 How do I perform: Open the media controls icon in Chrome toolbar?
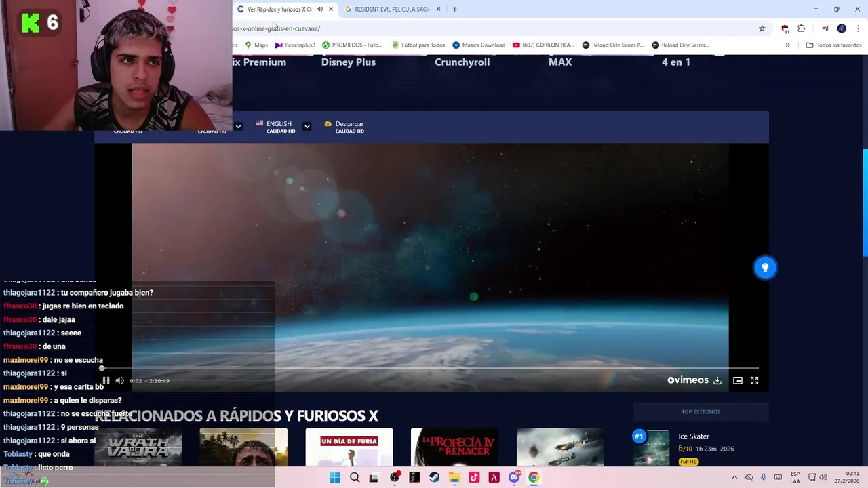point(825,28)
